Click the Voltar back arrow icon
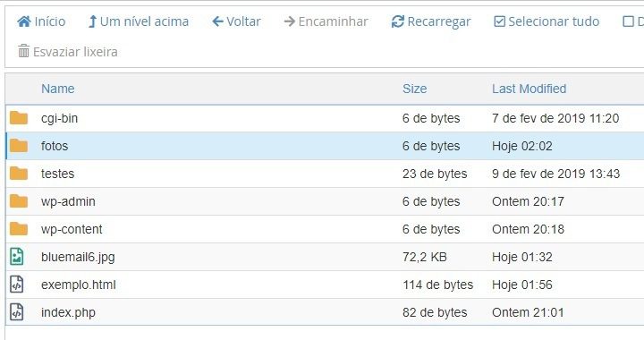The height and width of the screenshot is (340, 644). (x=217, y=21)
